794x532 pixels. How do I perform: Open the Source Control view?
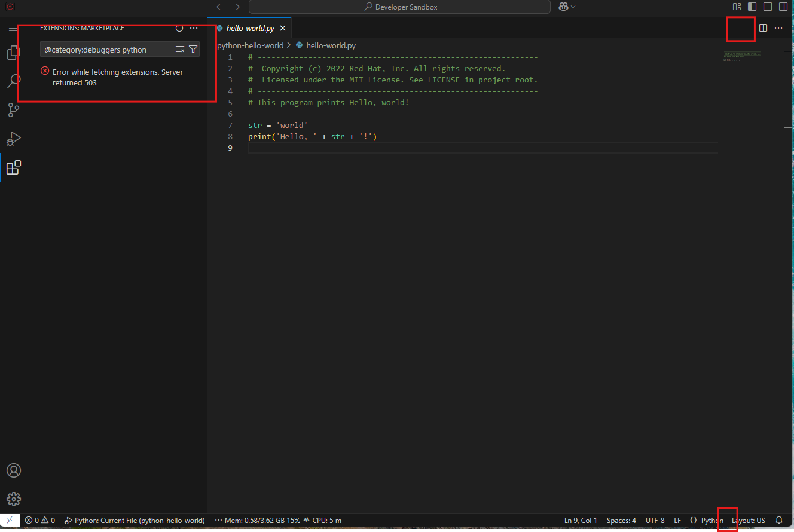tap(13, 110)
